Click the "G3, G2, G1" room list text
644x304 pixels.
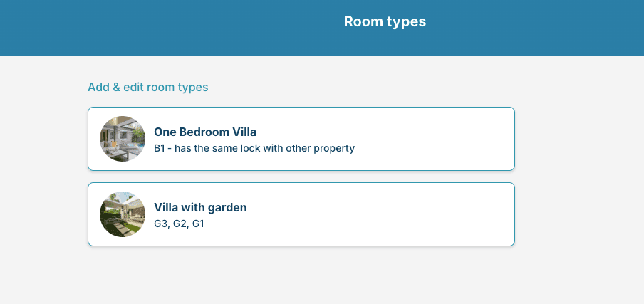[x=179, y=224]
